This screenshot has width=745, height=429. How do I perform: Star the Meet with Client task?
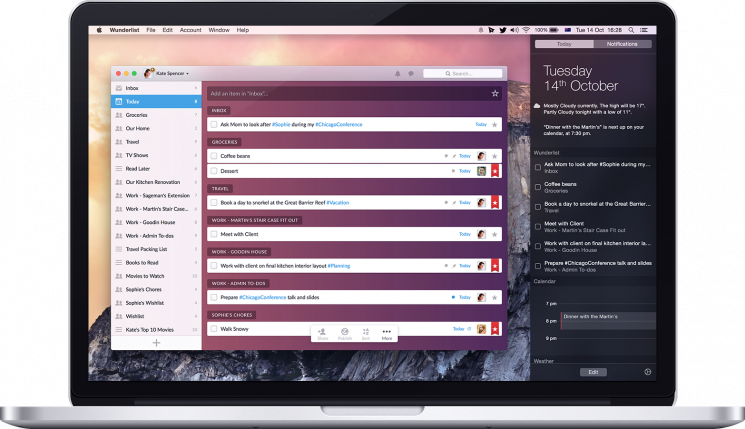pyautogui.click(x=495, y=234)
